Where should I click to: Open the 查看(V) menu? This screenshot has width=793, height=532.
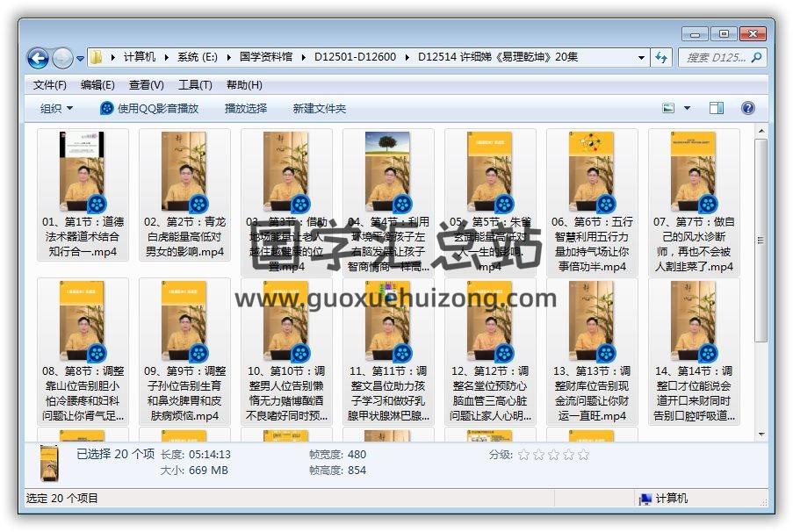146,85
